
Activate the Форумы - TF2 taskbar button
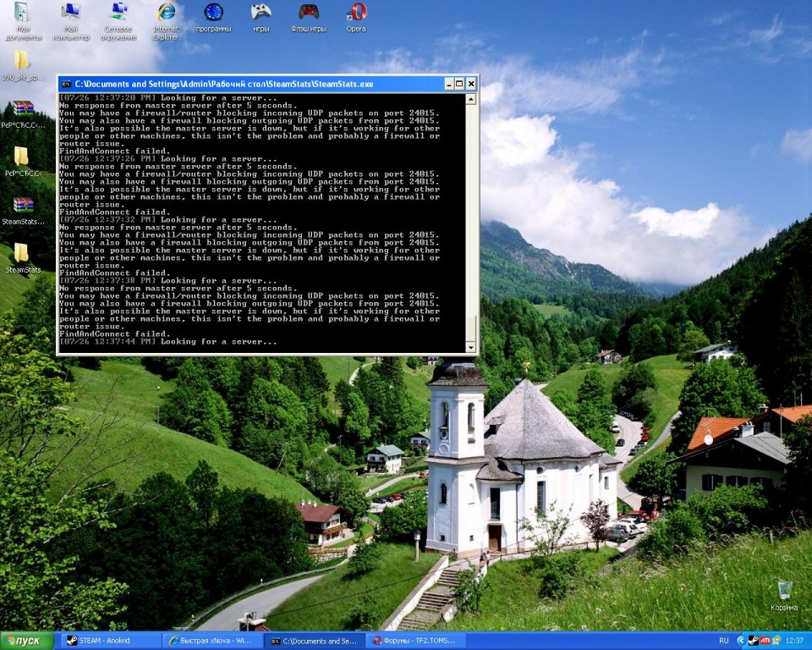[x=414, y=641]
